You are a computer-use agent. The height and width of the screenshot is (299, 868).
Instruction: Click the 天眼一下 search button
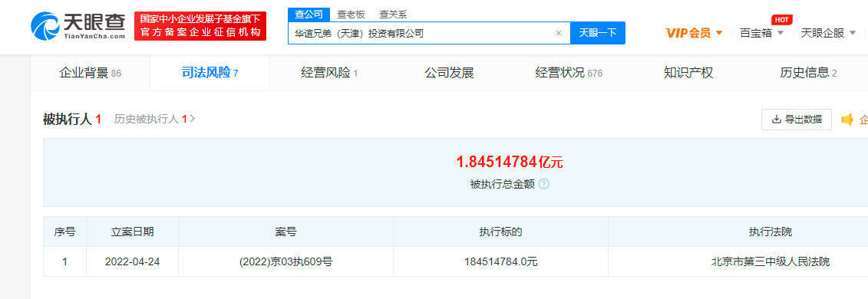598,33
